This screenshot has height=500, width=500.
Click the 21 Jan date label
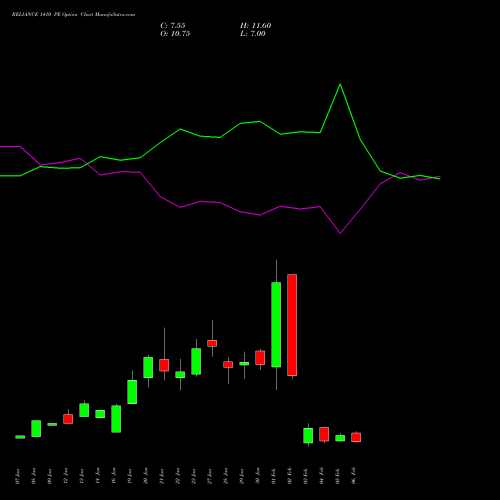click(162, 476)
